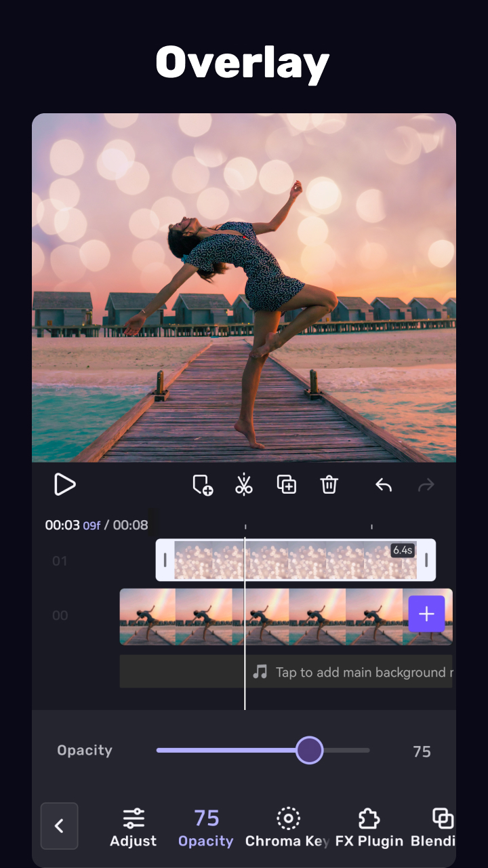
Task: Delete clip using trash icon
Action: click(x=329, y=485)
